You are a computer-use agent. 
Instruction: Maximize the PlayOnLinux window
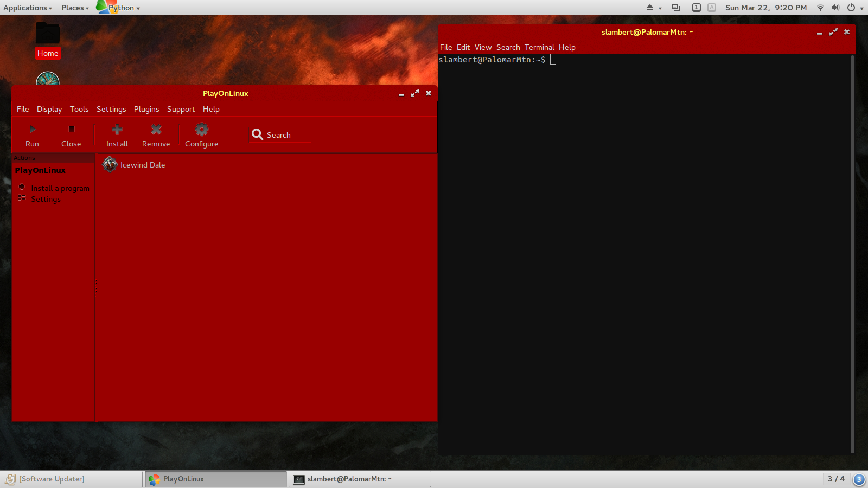[x=415, y=93]
